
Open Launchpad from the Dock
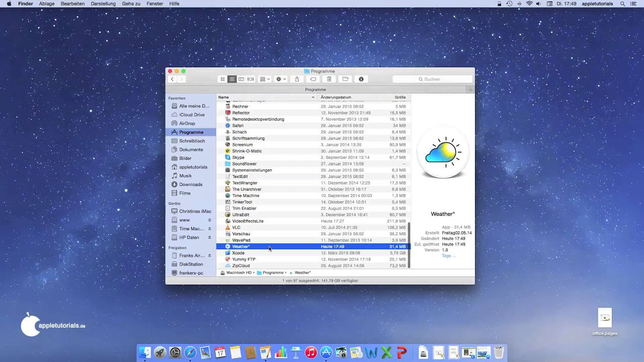160,352
